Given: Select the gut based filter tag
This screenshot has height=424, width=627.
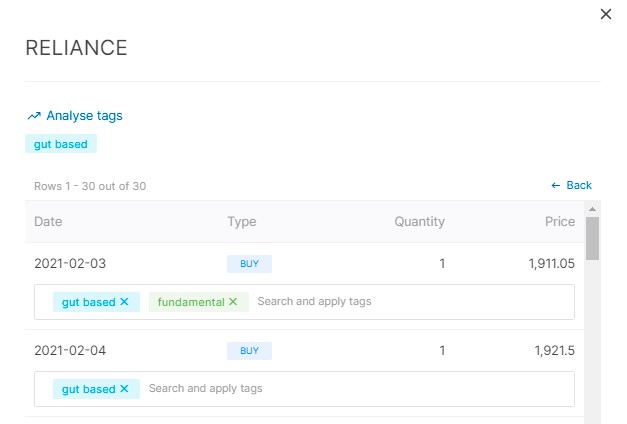Looking at the screenshot, I should [61, 144].
